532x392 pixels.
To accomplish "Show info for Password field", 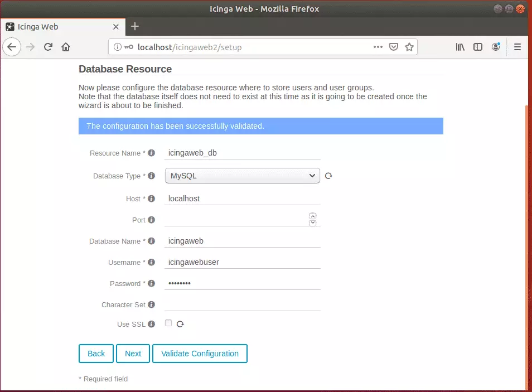I will click(151, 283).
